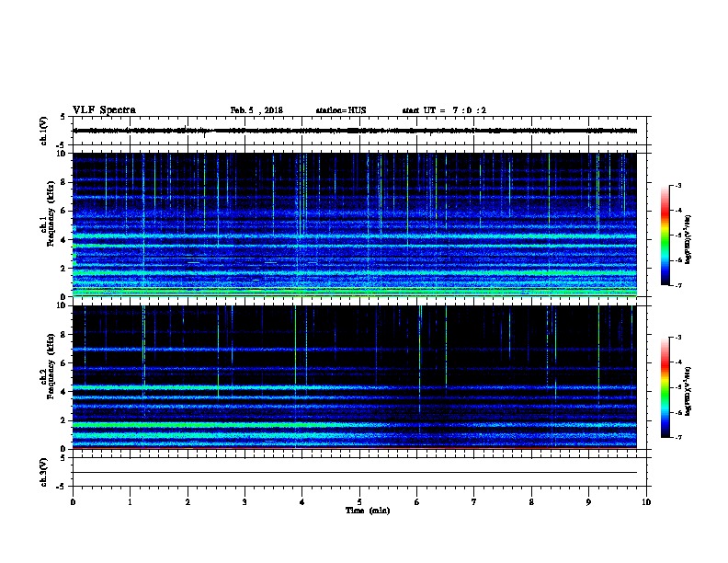Image resolution: width=728 pixels, height=563 pixels.
Task: Click inside the ch.1 spectrogram panel
Action: (x=355, y=224)
